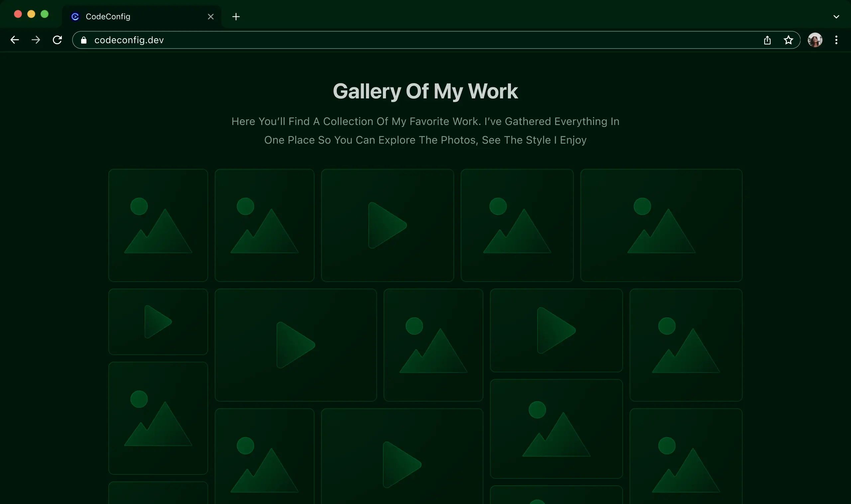Screen dimensions: 851x504
Task: Close the CodeConfig tab
Action: (210, 17)
